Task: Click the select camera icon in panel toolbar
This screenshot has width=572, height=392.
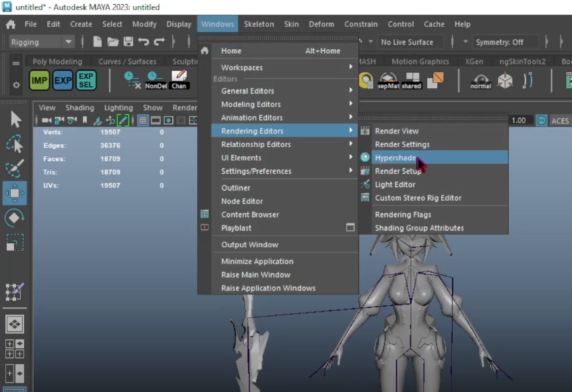Action: 46,121
